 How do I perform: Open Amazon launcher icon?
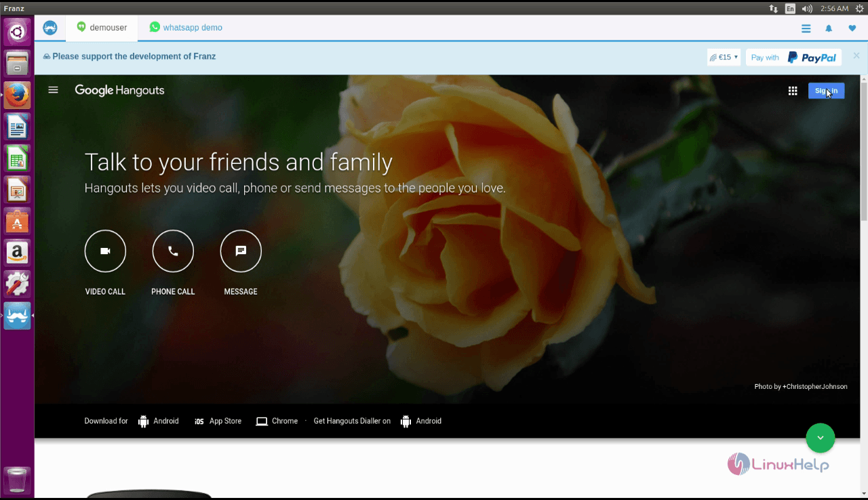[17, 253]
